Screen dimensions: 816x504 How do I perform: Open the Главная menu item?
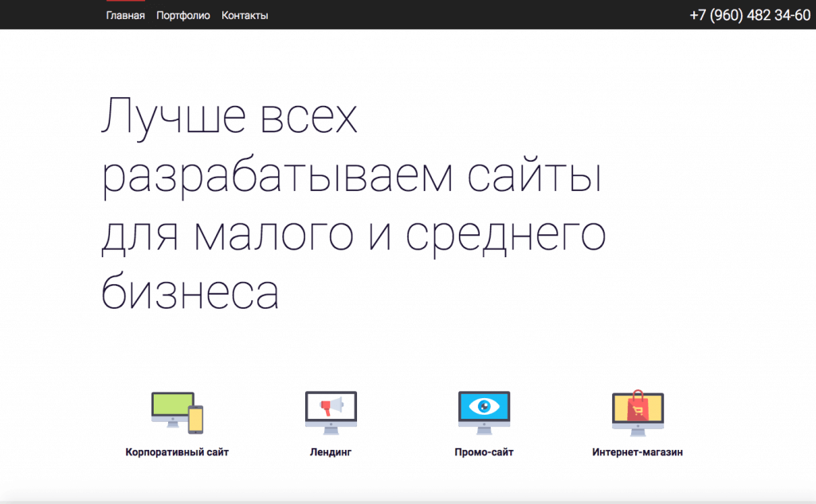pos(125,15)
